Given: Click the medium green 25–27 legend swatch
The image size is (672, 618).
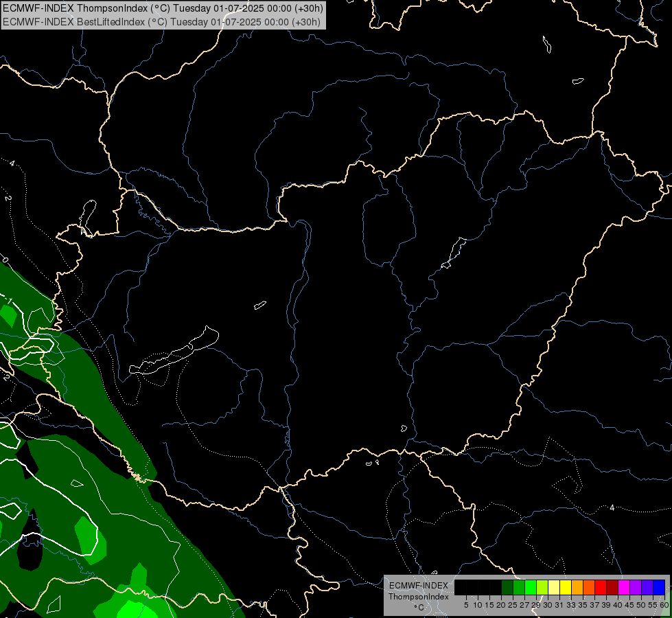Looking at the screenshot, I should [519, 587].
